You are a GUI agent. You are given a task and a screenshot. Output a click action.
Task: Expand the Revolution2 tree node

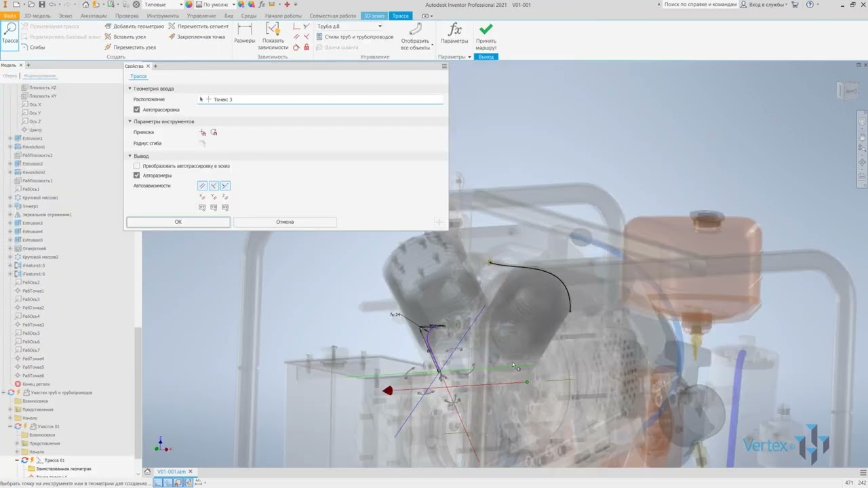coord(10,172)
